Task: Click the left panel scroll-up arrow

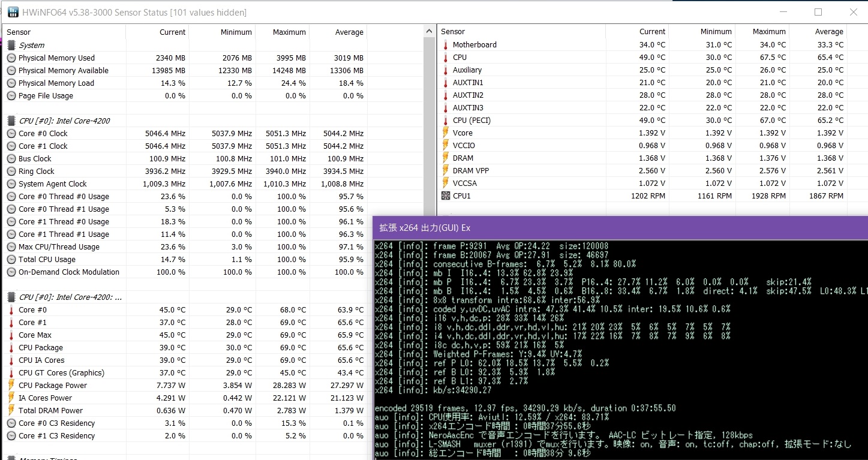Action: point(430,31)
